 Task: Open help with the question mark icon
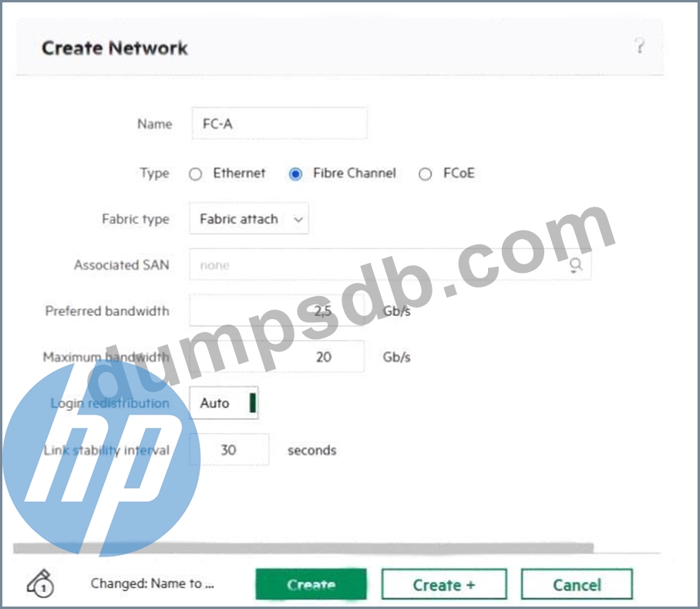click(x=639, y=45)
